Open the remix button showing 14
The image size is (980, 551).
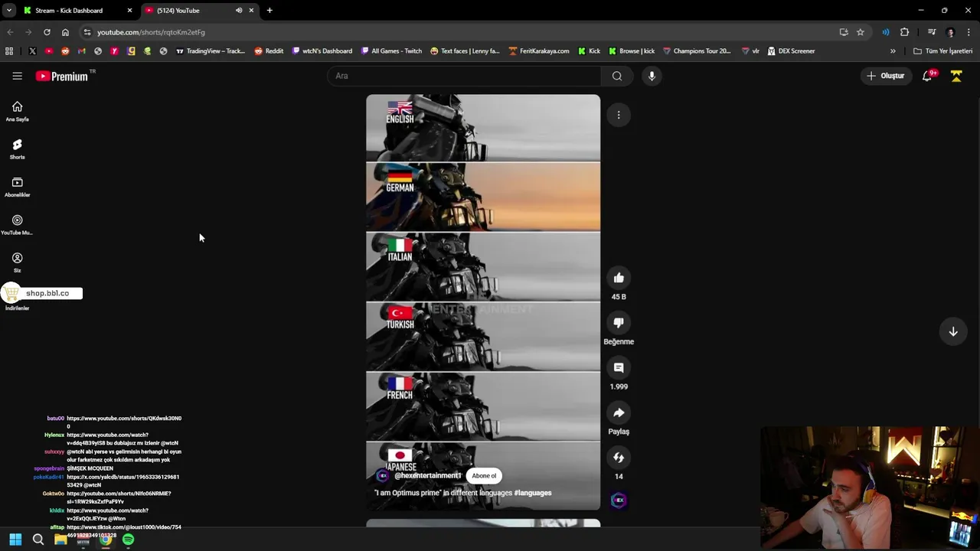619,458
